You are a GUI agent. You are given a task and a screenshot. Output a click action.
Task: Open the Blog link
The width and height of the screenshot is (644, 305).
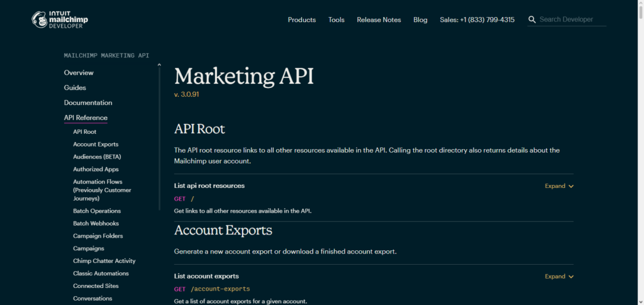[x=420, y=19]
